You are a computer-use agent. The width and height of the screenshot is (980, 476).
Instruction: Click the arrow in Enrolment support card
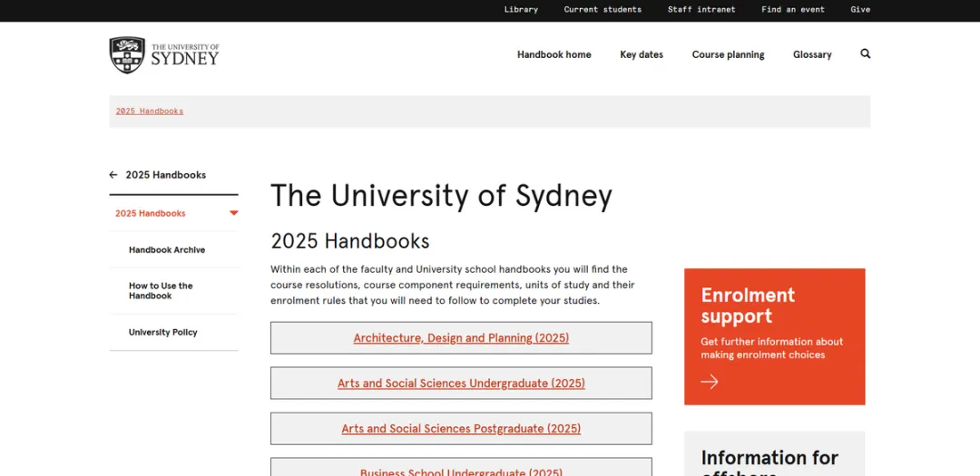pos(710,382)
